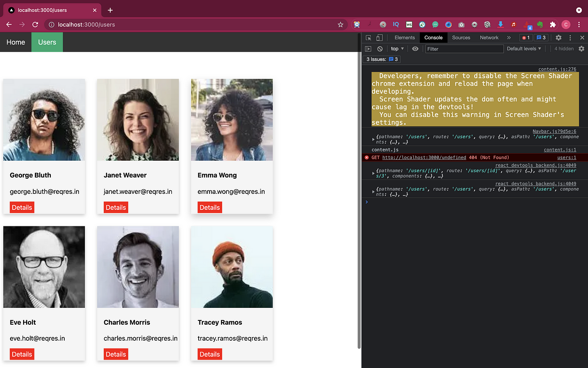Create a live expression with eye icon
Screen dimensions: 588x368
click(x=415, y=49)
